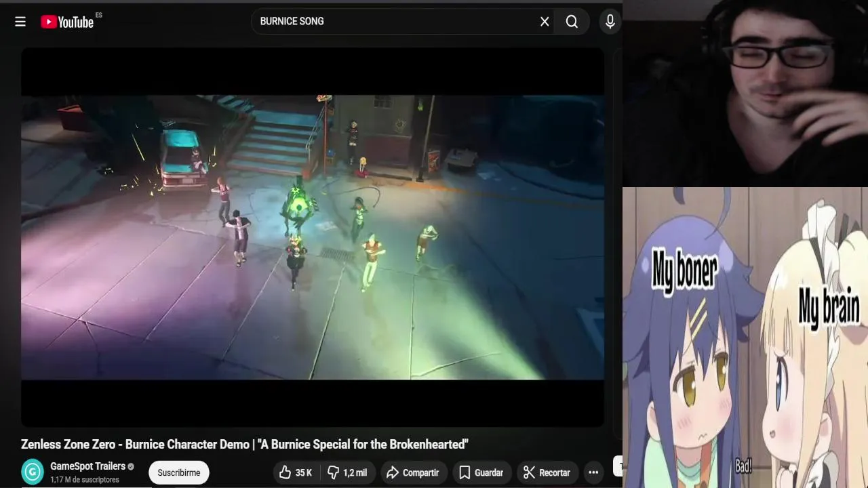Save the video with Guardar
The width and height of the screenshot is (868, 488).
481,472
